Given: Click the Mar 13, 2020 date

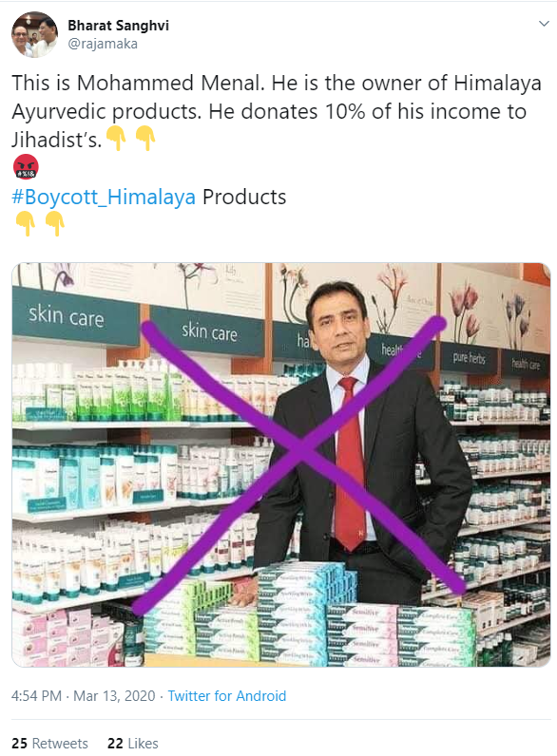Looking at the screenshot, I should tap(114, 696).
